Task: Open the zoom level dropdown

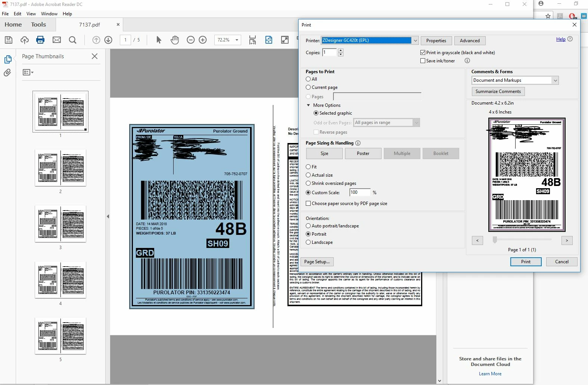Action: [x=237, y=40]
